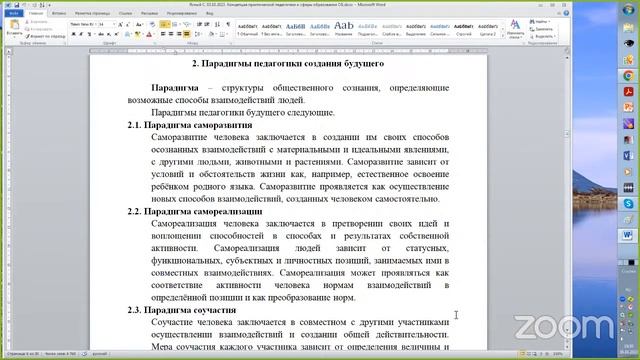Click the heading '2.3. Парадигма соучастия'
This screenshot has height=360, width=640.
tap(182, 310)
